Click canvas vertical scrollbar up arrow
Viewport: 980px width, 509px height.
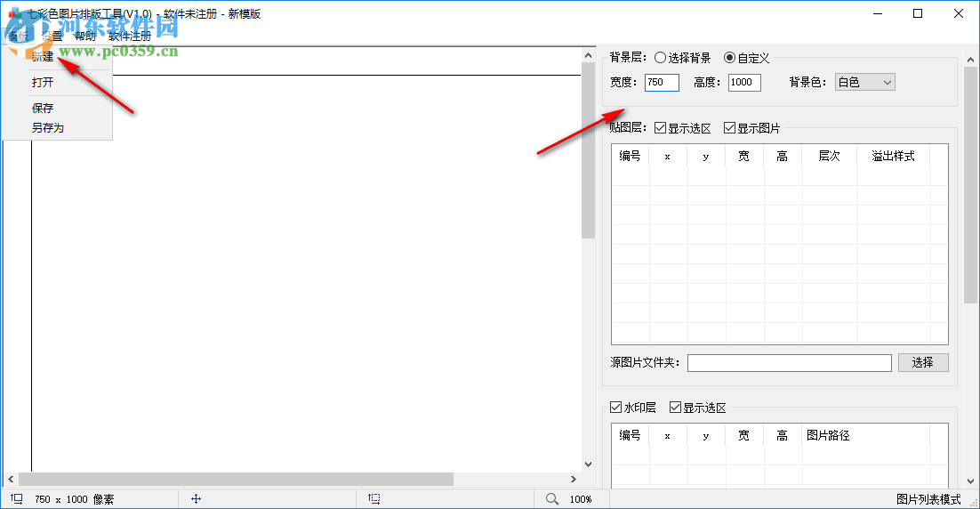point(588,55)
